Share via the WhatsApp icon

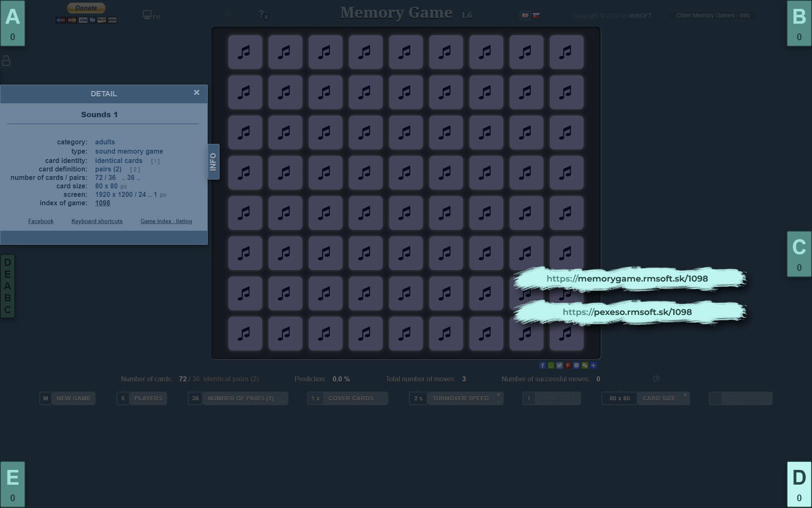point(551,365)
